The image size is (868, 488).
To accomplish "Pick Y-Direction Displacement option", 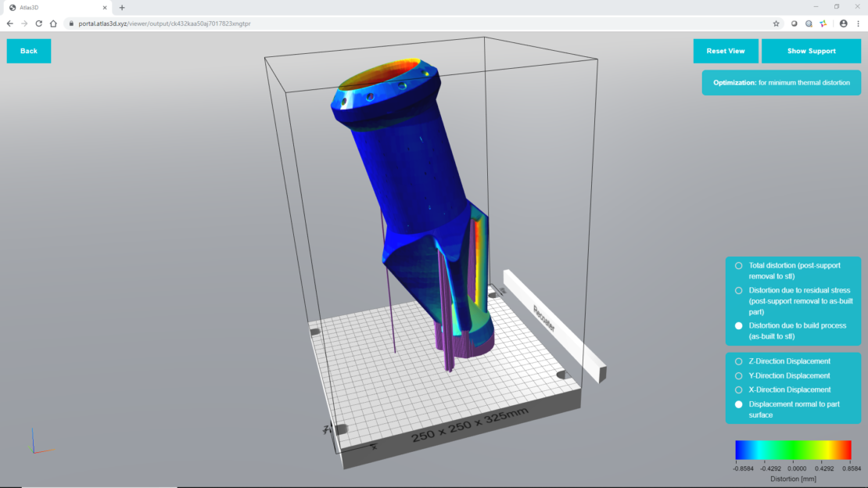I will (x=738, y=375).
